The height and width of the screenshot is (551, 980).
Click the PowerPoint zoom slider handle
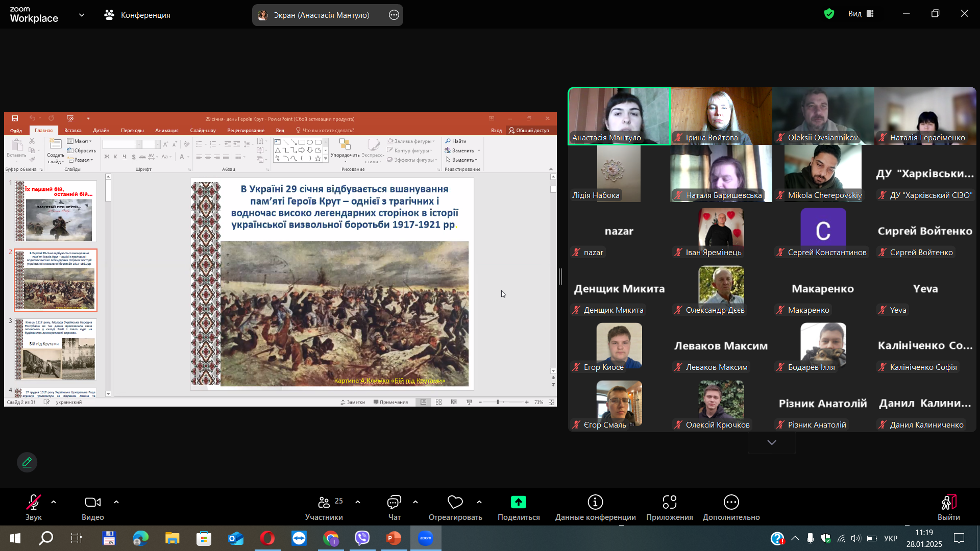click(498, 402)
